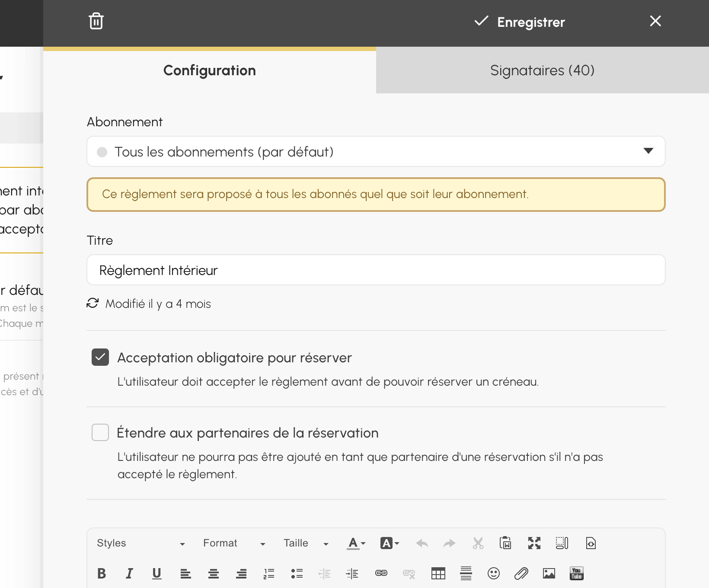This screenshot has height=588, width=709.
Task: Click the cut scissors icon
Action: (x=478, y=543)
